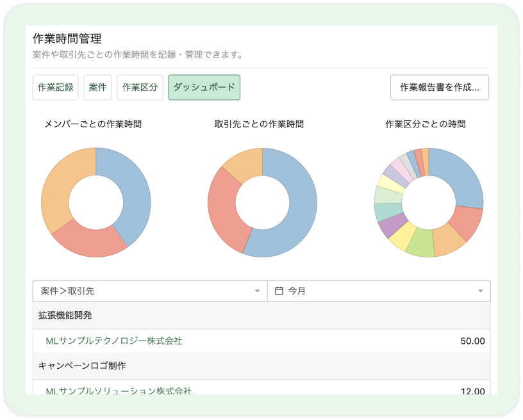Click the calendar icon beside 今月

[280, 290]
